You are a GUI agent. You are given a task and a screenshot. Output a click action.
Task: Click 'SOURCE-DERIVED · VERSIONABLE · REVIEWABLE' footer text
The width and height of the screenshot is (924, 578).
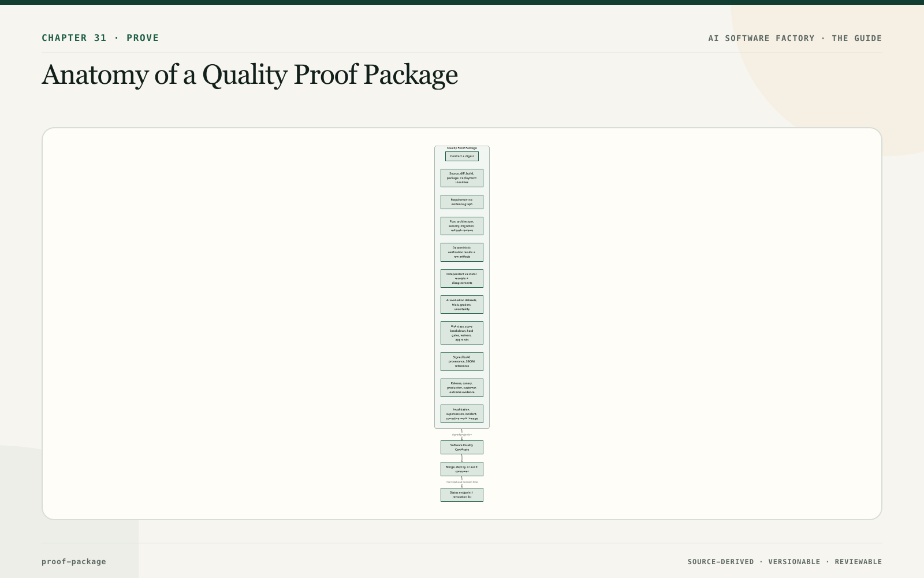[x=784, y=562]
